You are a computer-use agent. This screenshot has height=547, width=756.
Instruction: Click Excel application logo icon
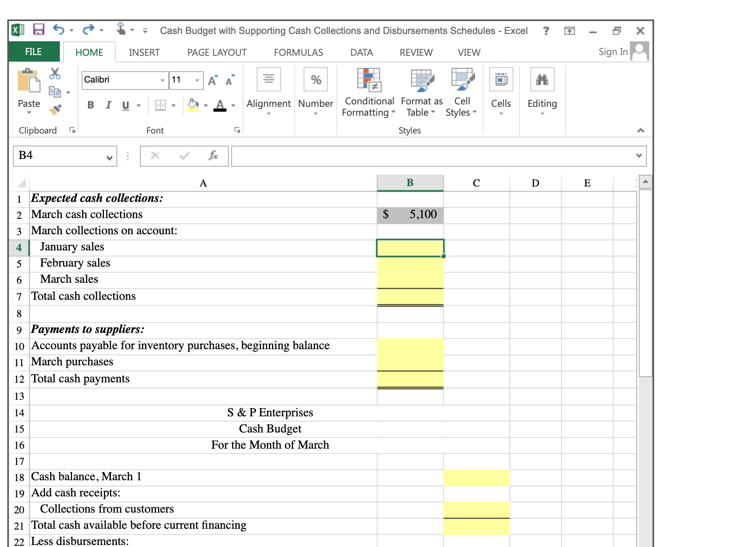[18, 30]
